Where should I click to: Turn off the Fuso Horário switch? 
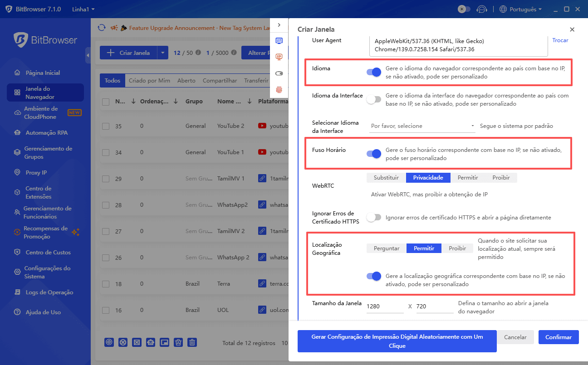[x=373, y=154]
